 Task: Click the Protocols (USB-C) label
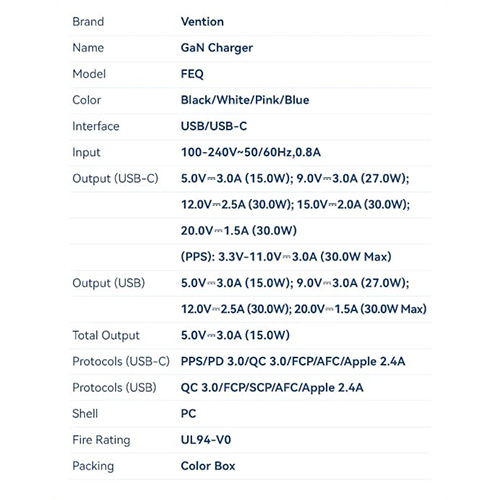point(121,361)
